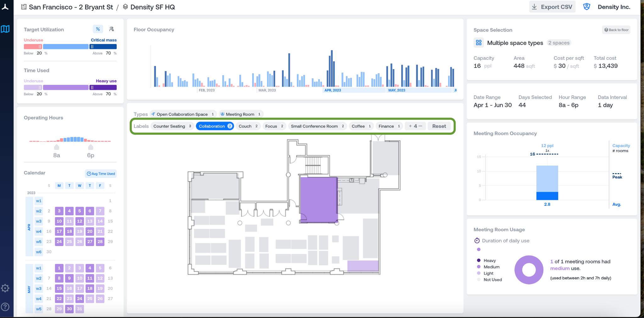The height and width of the screenshot is (318, 644).
Task: Select April 17 on the calendar
Action: [59, 231]
